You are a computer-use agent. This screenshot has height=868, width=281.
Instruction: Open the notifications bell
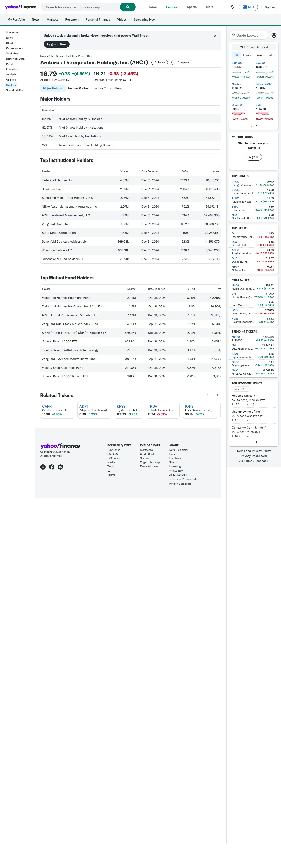coord(232,7)
